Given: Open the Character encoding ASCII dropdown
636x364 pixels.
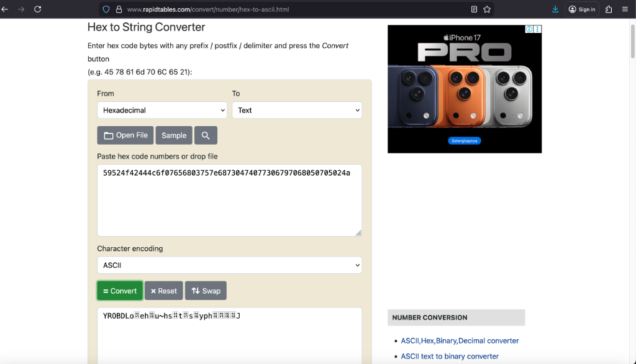Looking at the screenshot, I should (229, 265).
